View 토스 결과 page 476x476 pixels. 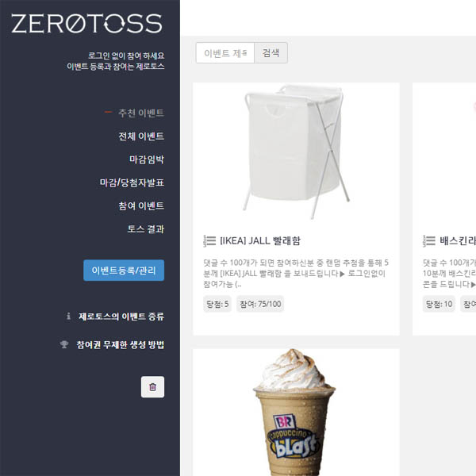point(146,229)
